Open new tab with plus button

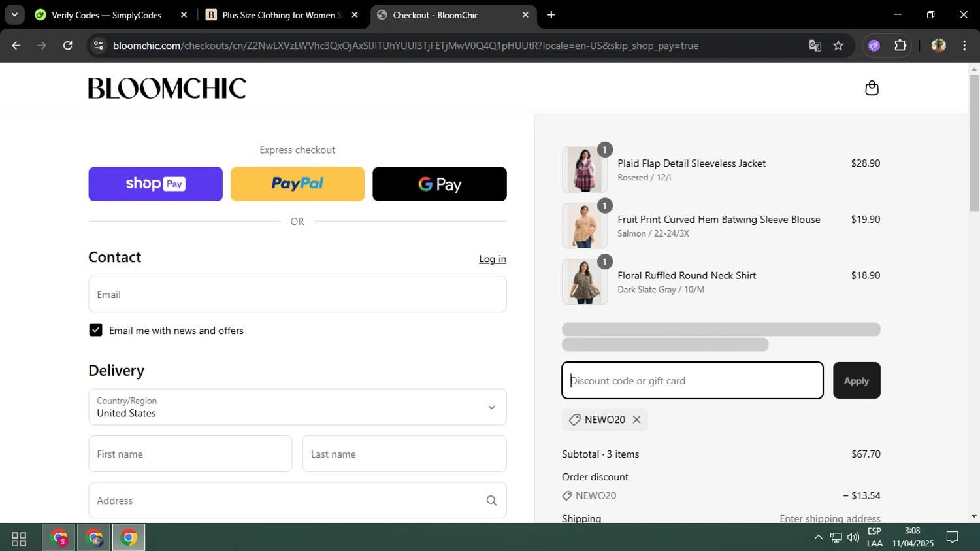551,15
